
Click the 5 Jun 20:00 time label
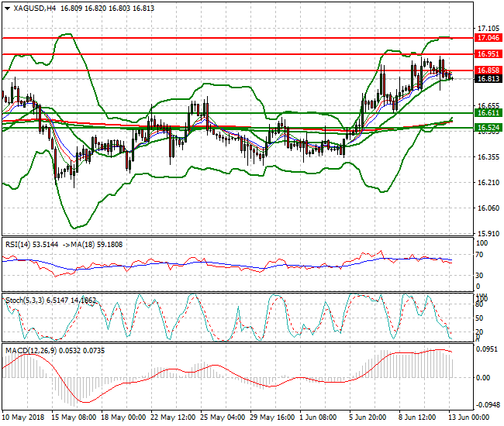(368, 417)
